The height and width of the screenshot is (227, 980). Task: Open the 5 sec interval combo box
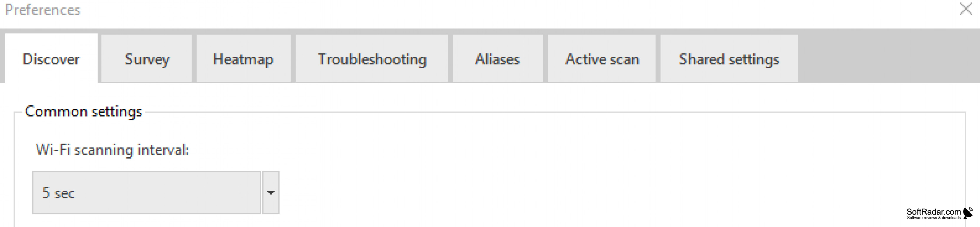[x=146, y=193]
